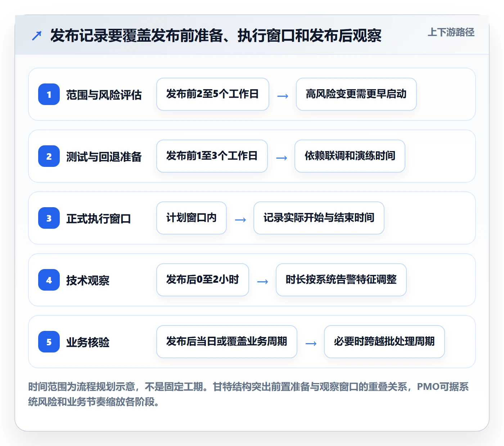Click step number 2 badge
The height and width of the screenshot is (446, 504).
click(x=49, y=156)
